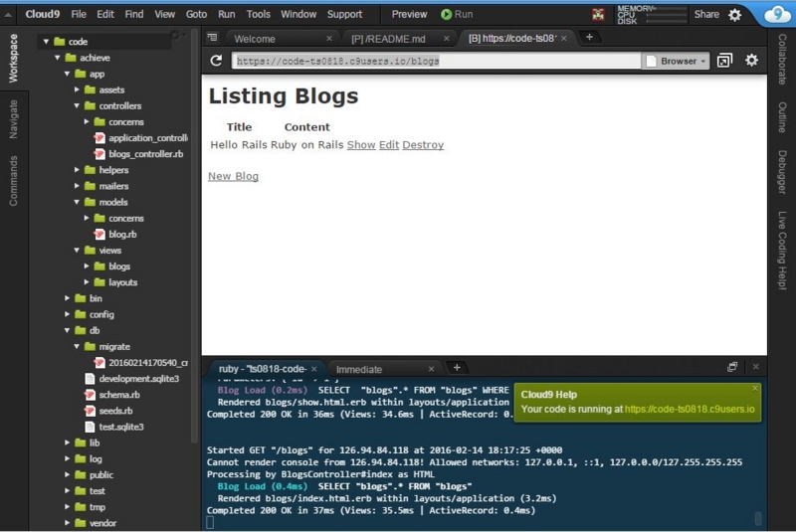Collapse the controllers folder
The height and width of the screenshot is (532, 796).
tap(77, 106)
